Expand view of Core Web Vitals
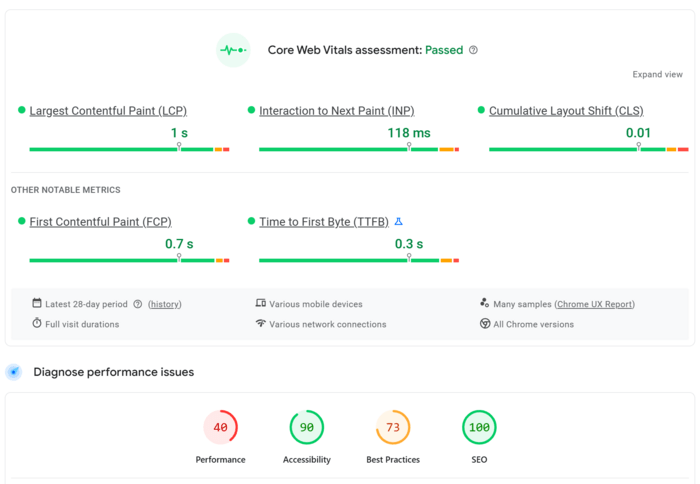 [x=657, y=75]
